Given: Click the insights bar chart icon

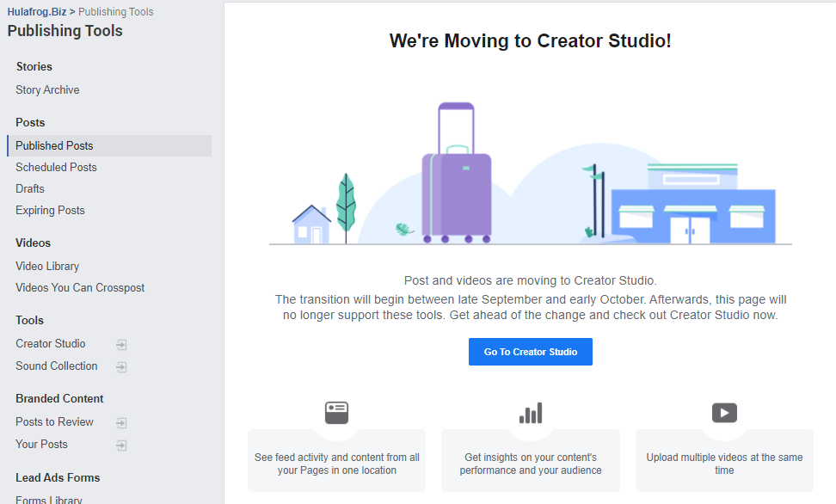Looking at the screenshot, I should [x=531, y=413].
